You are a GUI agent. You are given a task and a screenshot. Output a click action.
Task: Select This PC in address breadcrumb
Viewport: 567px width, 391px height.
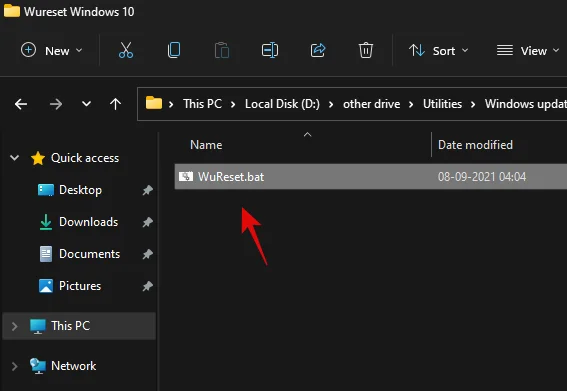(202, 104)
